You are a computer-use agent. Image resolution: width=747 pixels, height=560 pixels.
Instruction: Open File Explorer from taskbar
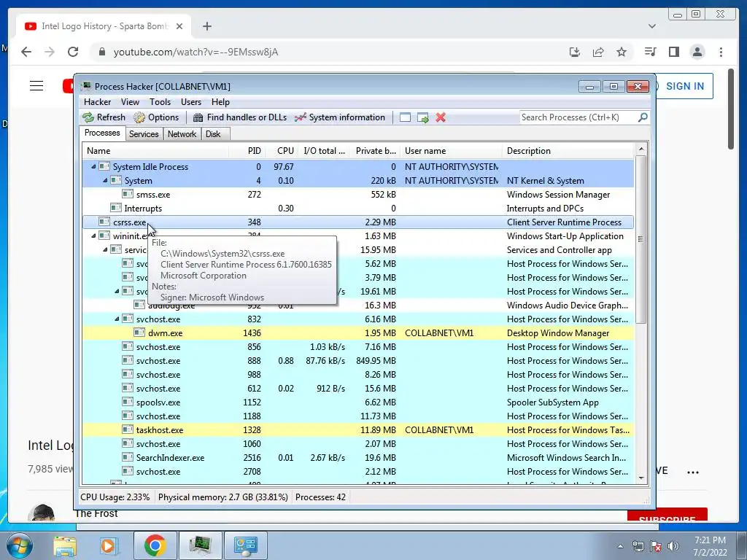coord(64,545)
